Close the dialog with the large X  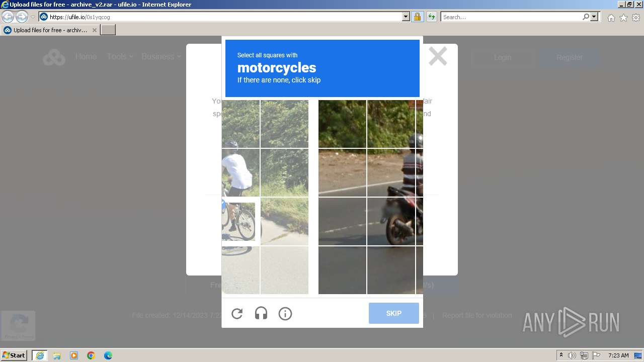point(438,56)
